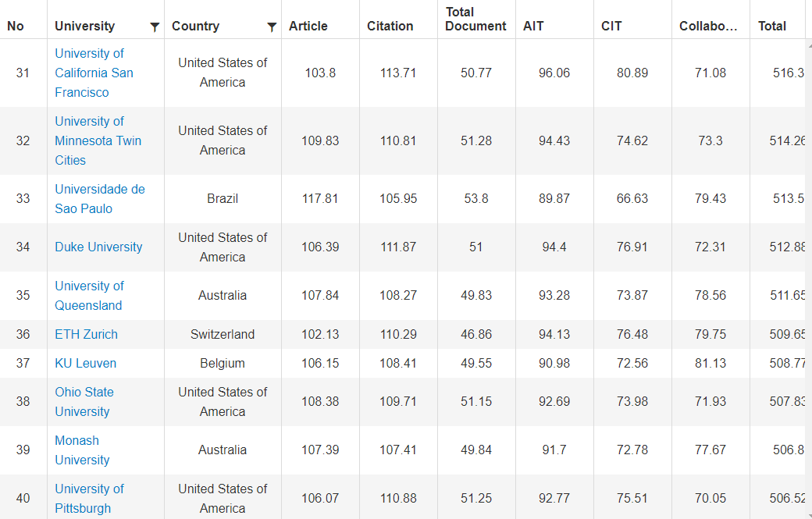
Task: Sort table by AIT column
Action: pos(533,26)
